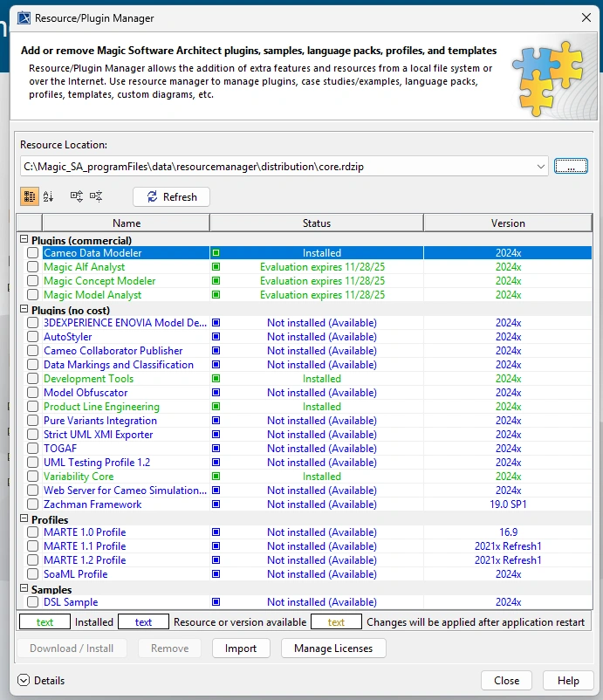Select the TOGAF plugin checkbox

coord(32,449)
